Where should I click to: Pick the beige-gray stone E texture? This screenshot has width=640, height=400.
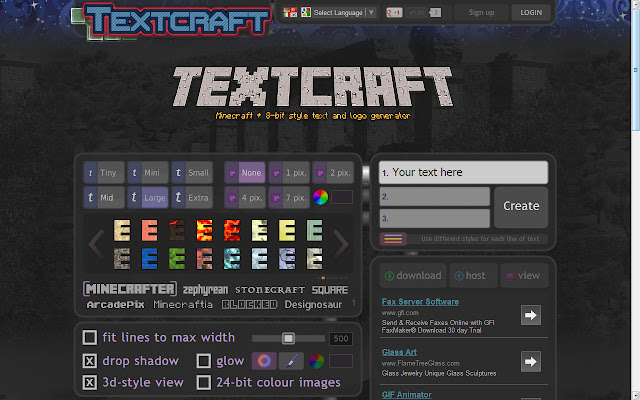pyautogui.click(x=315, y=259)
